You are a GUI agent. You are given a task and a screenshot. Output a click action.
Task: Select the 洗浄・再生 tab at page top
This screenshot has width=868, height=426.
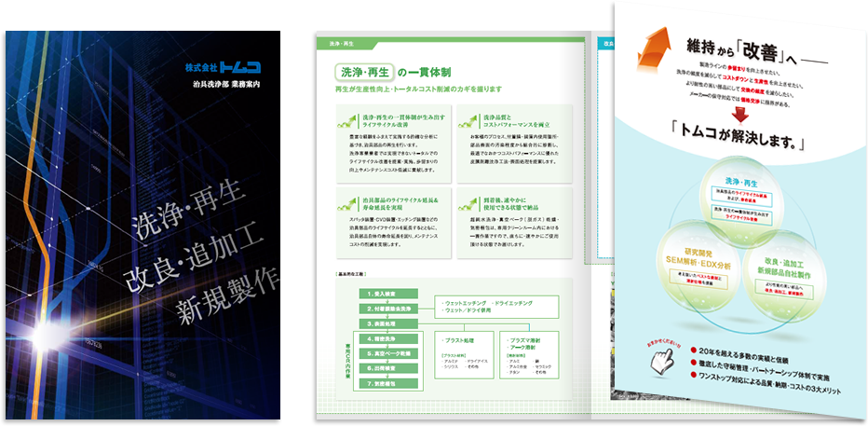point(339,44)
